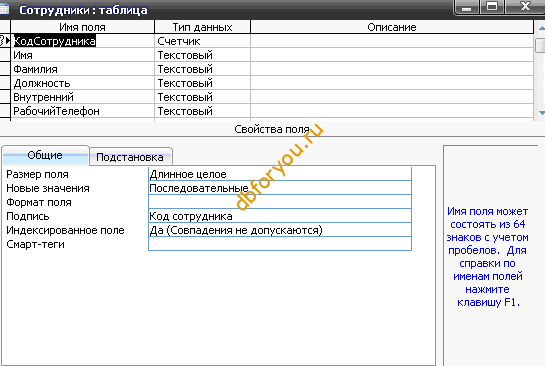Maximize the Сотрудники table window
The image size is (545, 366).
pyautogui.click(x=492, y=7)
